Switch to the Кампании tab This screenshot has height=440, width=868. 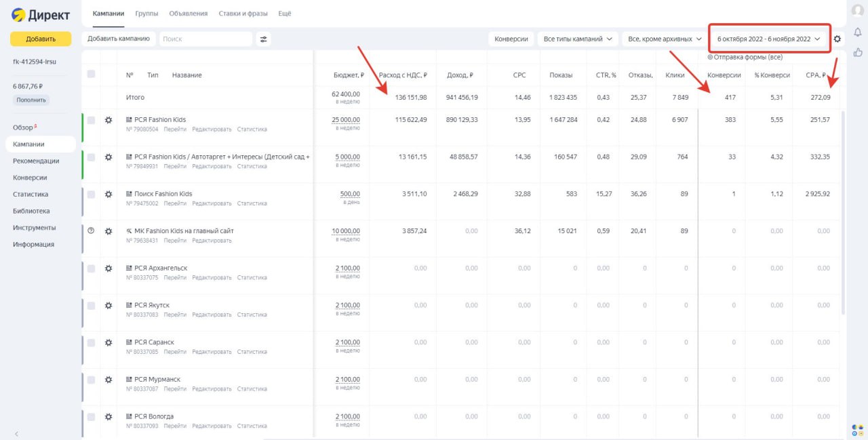click(x=108, y=14)
